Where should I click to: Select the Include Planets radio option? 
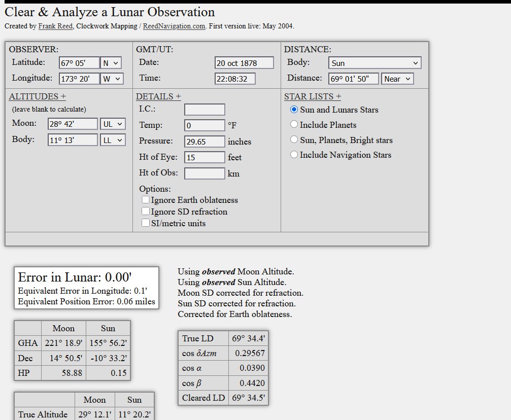294,125
